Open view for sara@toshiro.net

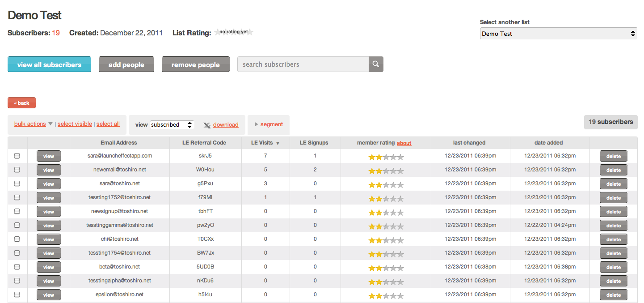pyautogui.click(x=49, y=184)
